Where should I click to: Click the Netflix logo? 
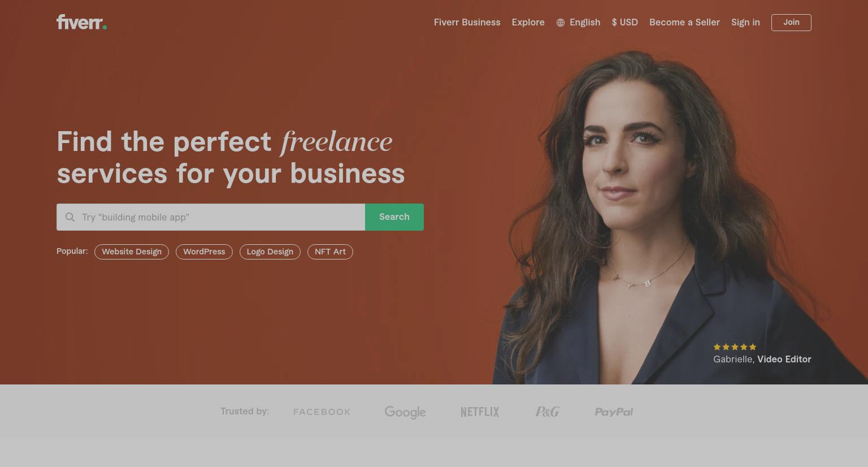pos(480,412)
